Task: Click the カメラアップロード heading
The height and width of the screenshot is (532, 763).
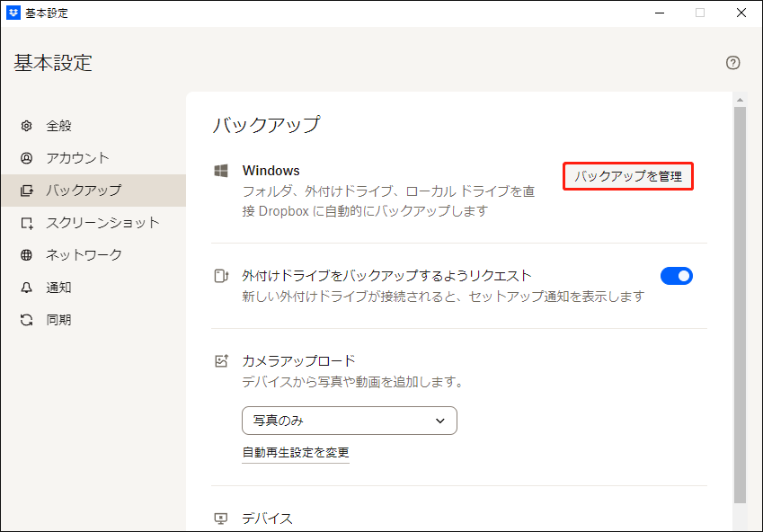Action: [298, 361]
